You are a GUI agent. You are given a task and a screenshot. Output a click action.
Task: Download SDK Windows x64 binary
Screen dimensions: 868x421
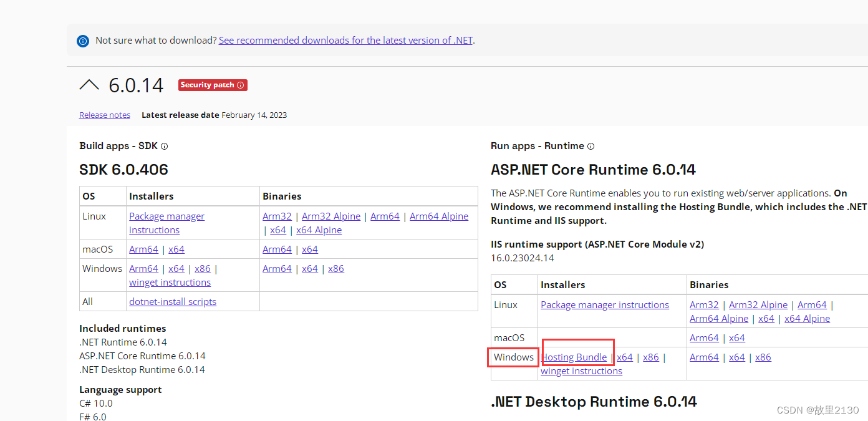(x=310, y=268)
